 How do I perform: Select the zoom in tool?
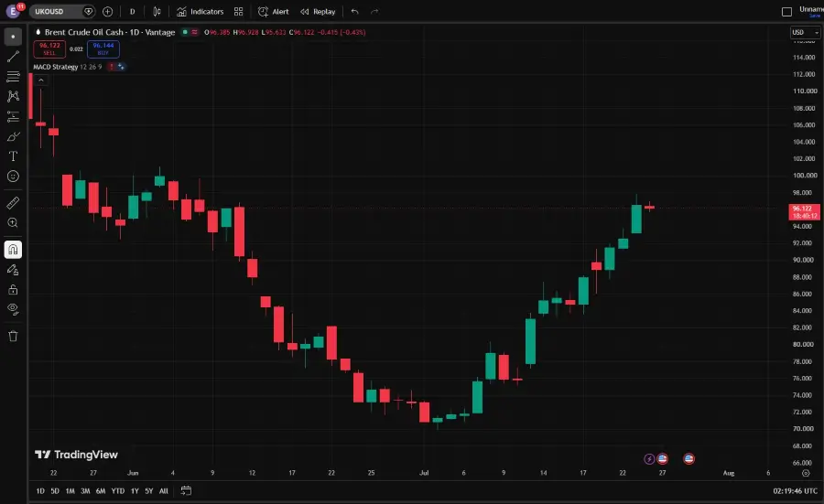(13, 222)
